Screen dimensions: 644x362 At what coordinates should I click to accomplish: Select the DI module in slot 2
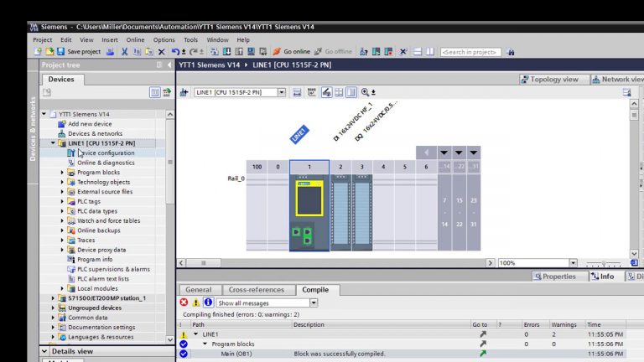point(340,213)
